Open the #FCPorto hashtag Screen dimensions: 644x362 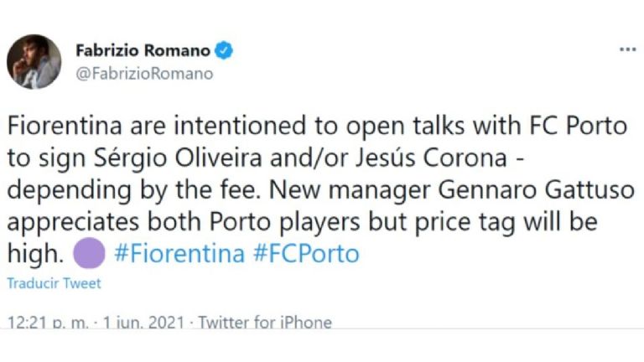pos(305,253)
